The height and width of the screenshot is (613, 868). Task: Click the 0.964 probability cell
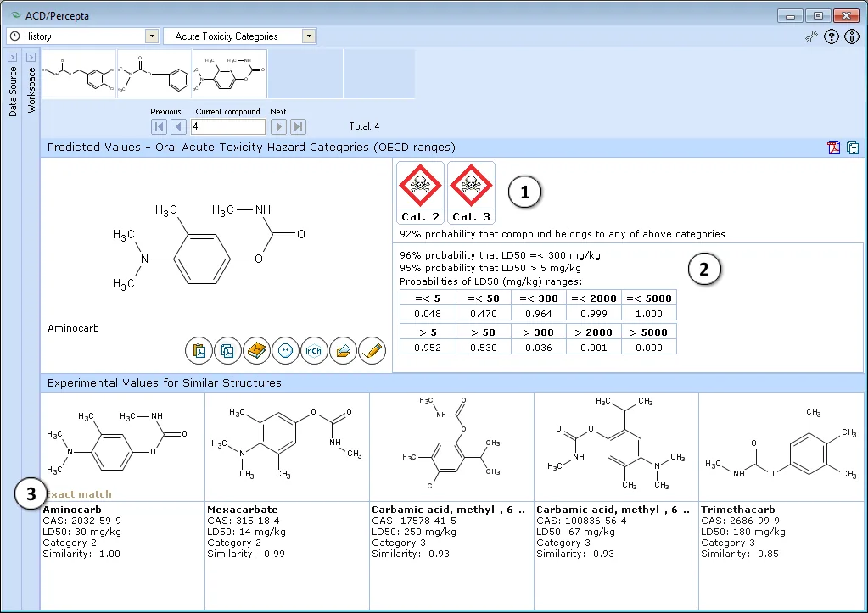[539, 314]
